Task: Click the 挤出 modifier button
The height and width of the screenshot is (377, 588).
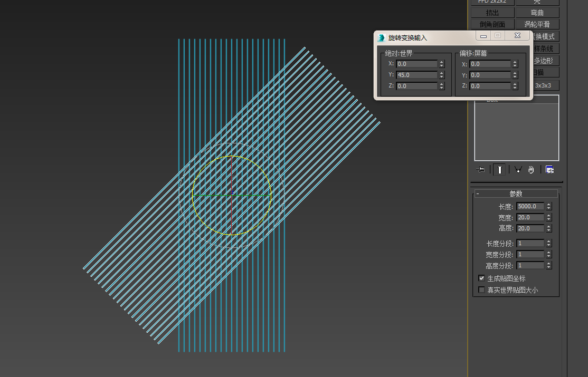Action: 492,13
